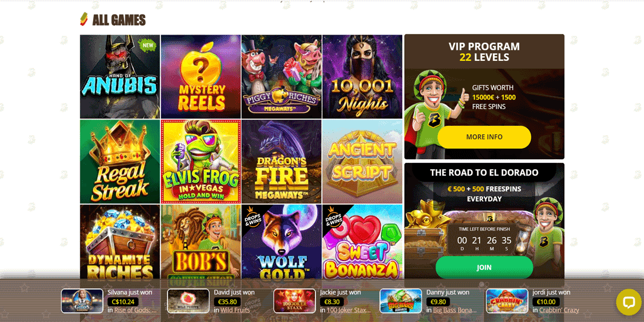This screenshot has height=322, width=644.
Task: Open the Hand of Anubis game
Action: coord(120,77)
